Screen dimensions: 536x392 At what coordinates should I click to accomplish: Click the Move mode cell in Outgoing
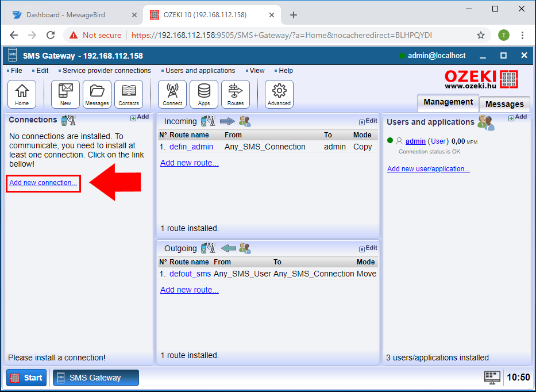click(x=367, y=274)
